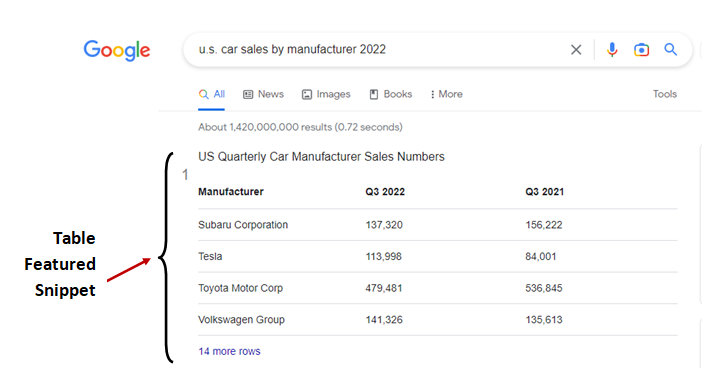Viewport: 702px width, 391px height.
Task: Click the blue magnifier search button
Action: tap(670, 49)
